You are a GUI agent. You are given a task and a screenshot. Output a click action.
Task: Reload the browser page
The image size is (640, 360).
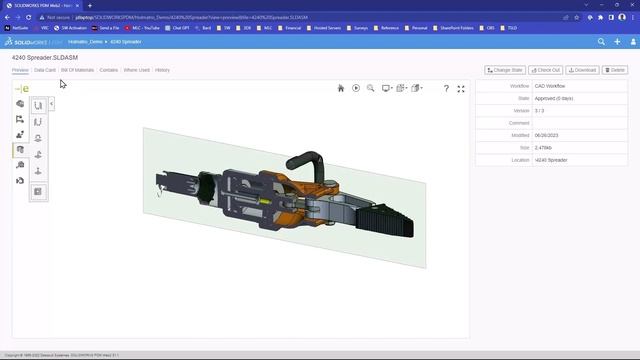point(29,18)
